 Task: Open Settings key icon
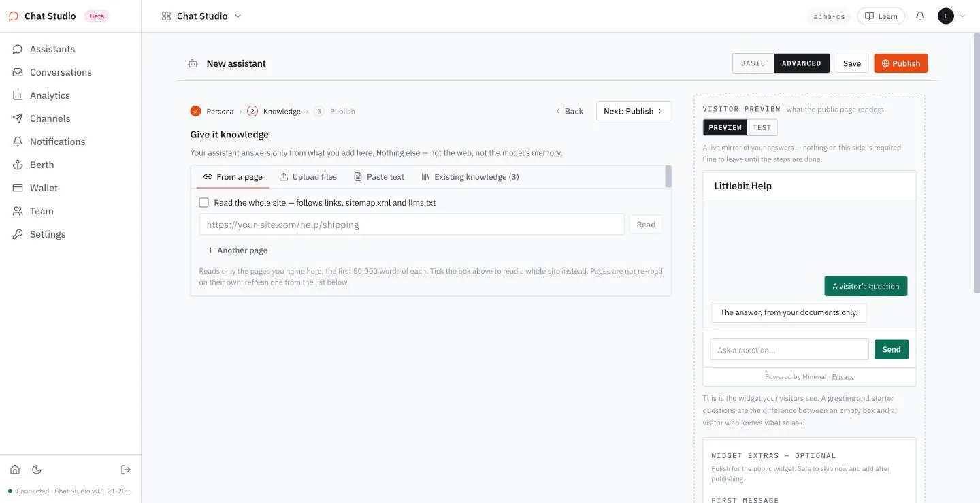18,234
